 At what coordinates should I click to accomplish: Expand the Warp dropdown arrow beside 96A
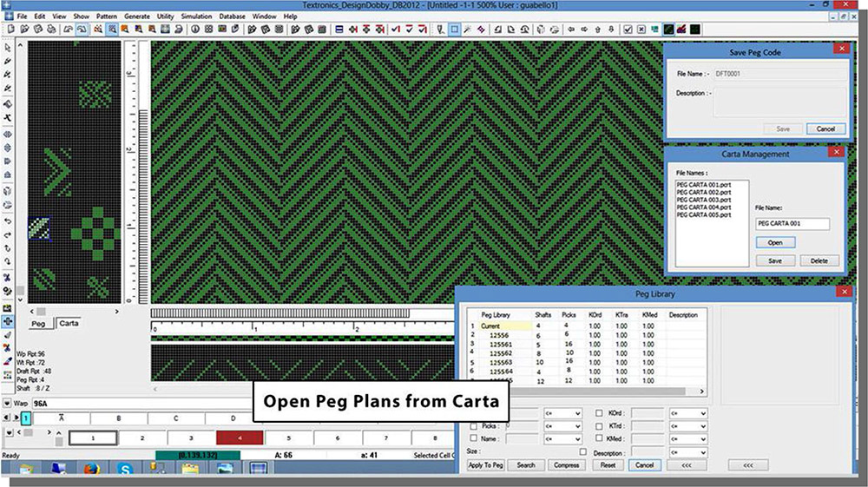click(x=7, y=404)
